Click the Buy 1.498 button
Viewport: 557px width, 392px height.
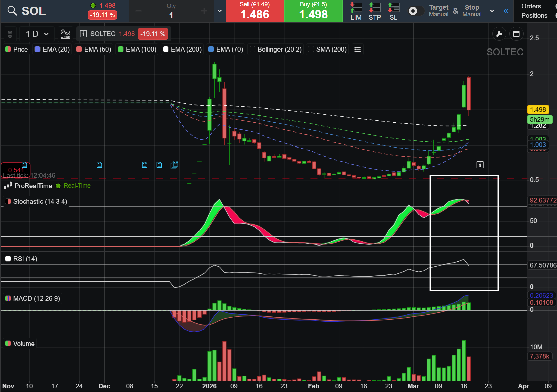click(313, 11)
